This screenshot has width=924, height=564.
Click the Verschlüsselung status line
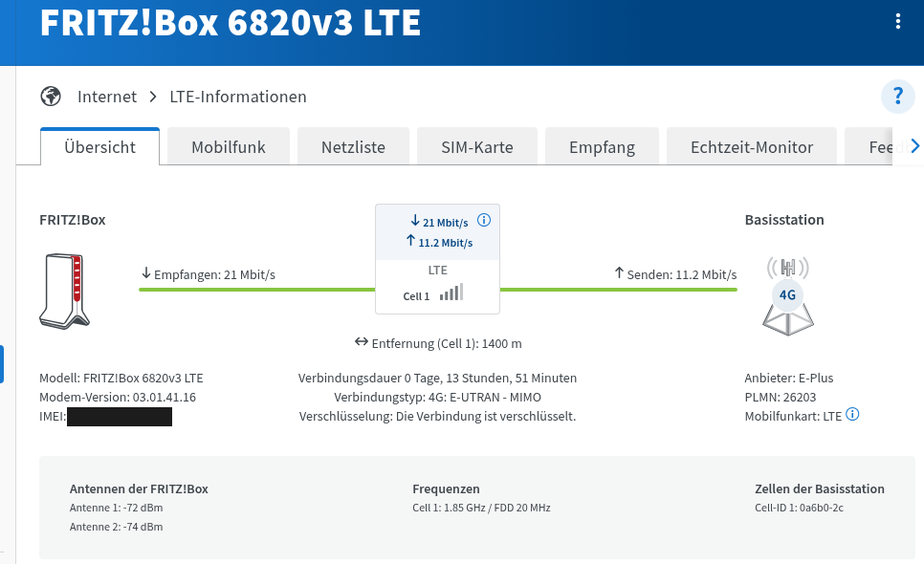point(437,417)
